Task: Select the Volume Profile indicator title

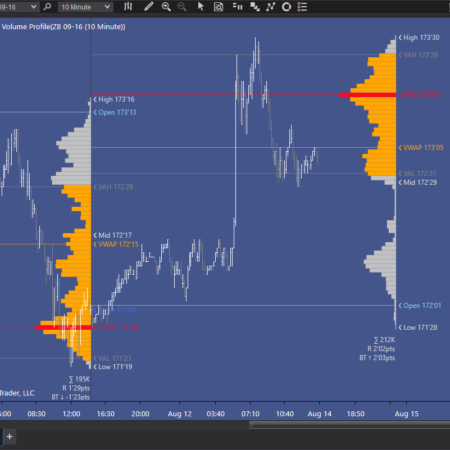Action: click(x=63, y=27)
